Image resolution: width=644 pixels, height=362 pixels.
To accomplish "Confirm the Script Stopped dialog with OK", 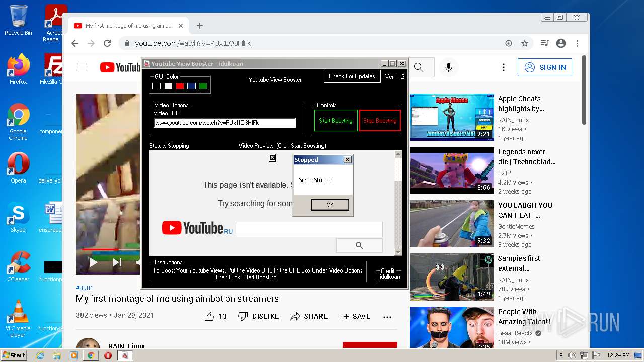I will click(x=330, y=205).
